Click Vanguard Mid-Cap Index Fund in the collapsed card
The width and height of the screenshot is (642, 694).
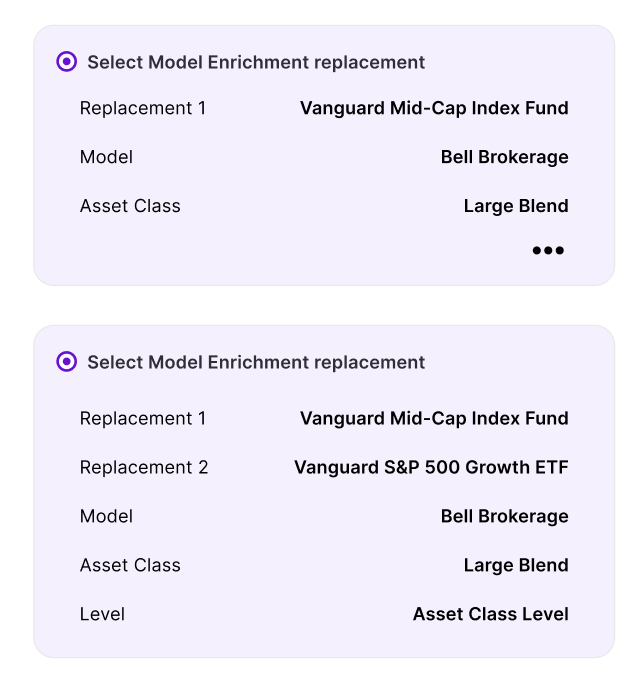coord(434,108)
